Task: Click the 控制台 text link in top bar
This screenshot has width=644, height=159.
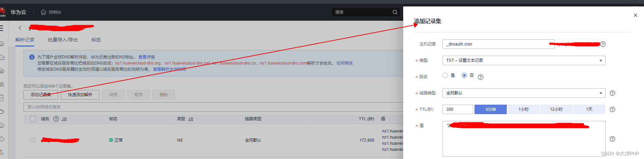Action: (55, 12)
